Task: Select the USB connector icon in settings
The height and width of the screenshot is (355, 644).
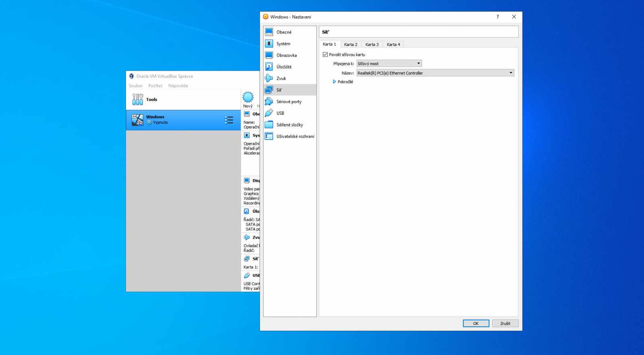Action: pyautogui.click(x=269, y=113)
